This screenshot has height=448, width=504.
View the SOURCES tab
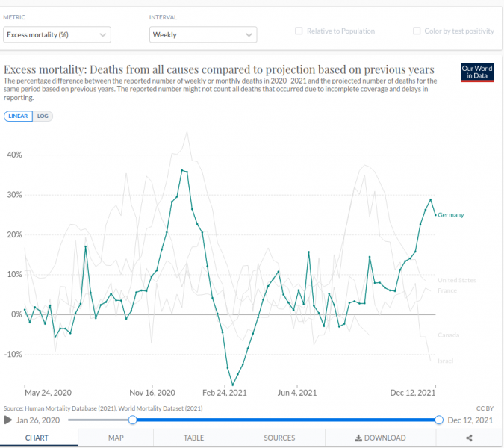click(x=279, y=438)
